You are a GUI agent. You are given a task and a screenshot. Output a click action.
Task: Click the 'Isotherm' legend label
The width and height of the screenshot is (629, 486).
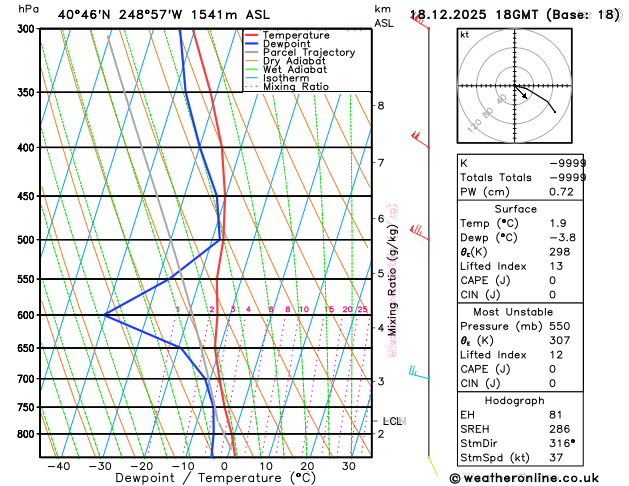click(x=286, y=78)
